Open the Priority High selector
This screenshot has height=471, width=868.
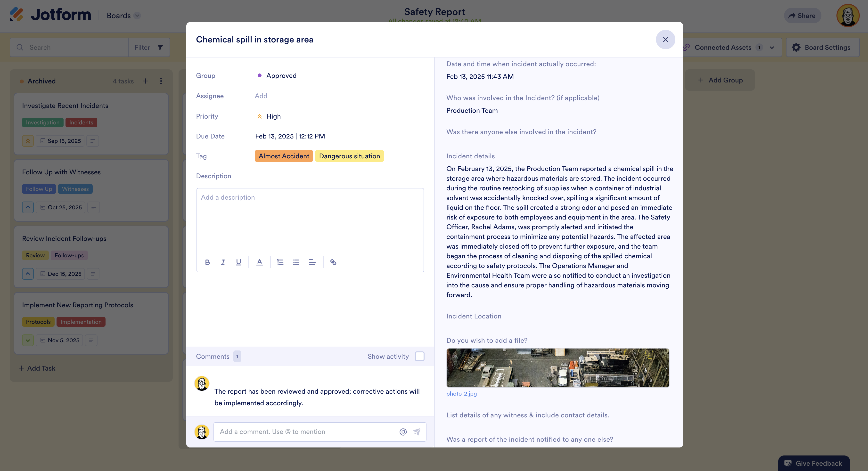tap(273, 116)
